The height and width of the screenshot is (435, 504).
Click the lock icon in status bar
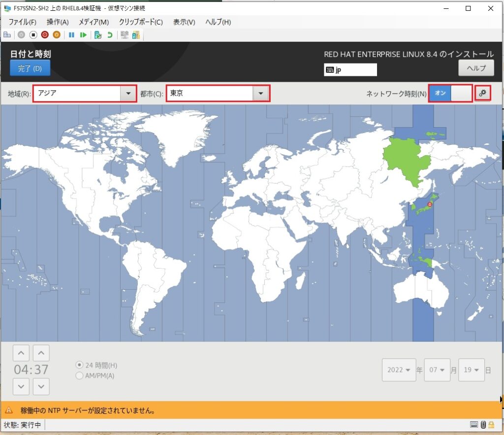coord(492,425)
